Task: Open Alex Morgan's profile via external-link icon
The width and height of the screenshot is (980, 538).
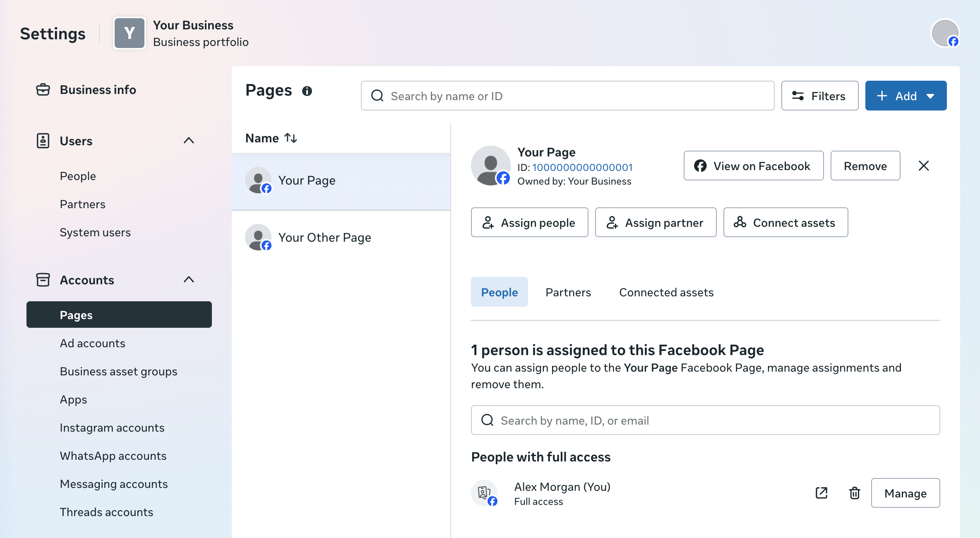Action: 821,493
